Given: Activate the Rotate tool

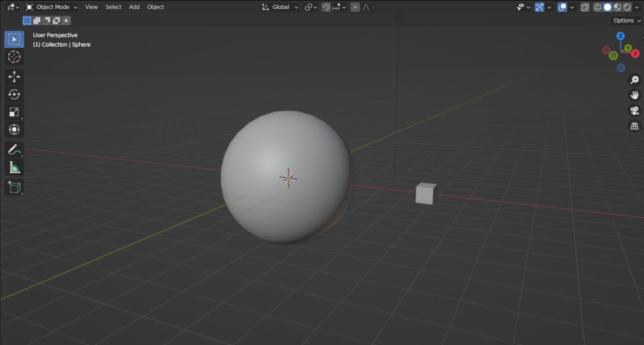Looking at the screenshot, I should tap(14, 94).
